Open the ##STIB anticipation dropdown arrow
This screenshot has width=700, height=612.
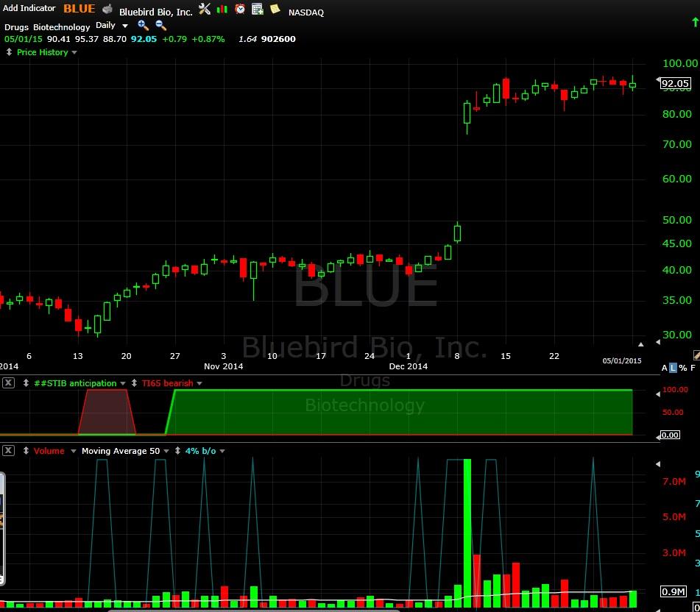[123, 384]
